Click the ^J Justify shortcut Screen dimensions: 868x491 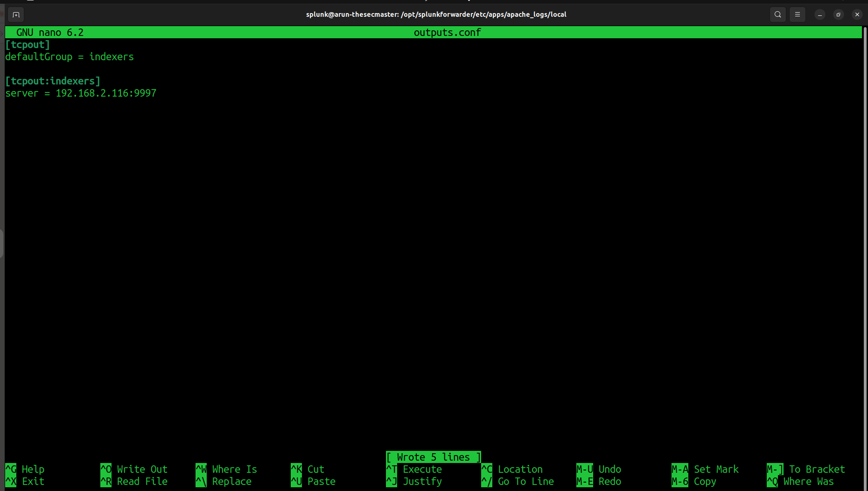pyautogui.click(x=414, y=482)
